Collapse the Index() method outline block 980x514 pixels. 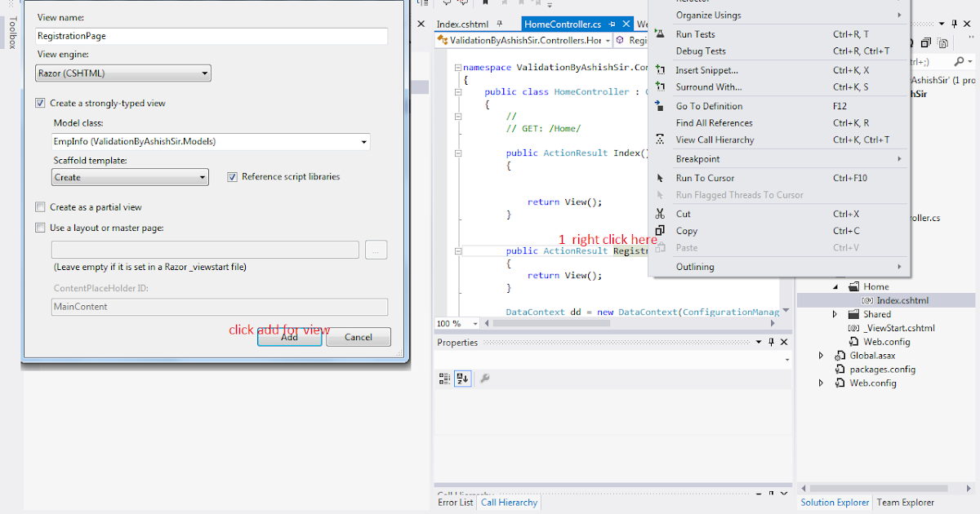[458, 153]
